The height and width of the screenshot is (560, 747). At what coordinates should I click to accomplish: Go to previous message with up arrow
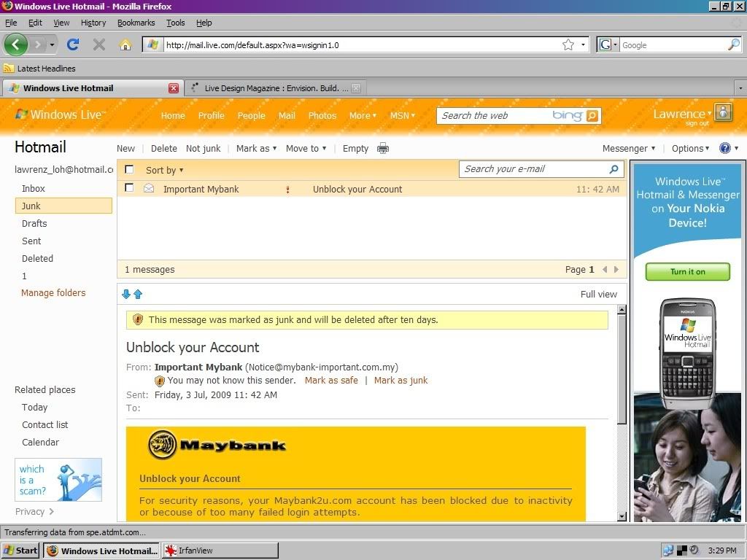pos(138,295)
